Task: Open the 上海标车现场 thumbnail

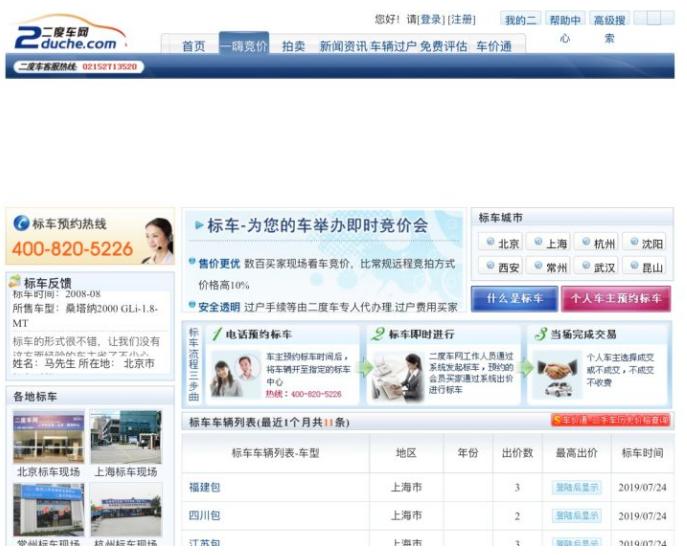Action: pos(126,437)
